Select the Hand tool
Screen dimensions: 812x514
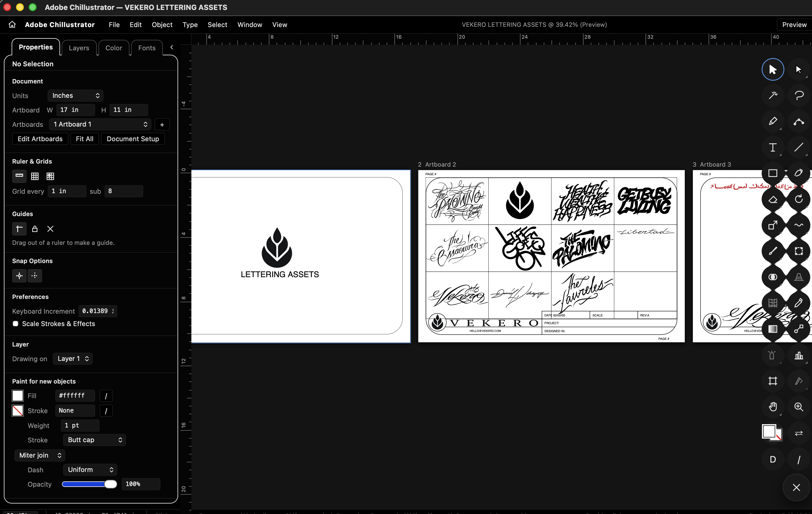tap(772, 407)
